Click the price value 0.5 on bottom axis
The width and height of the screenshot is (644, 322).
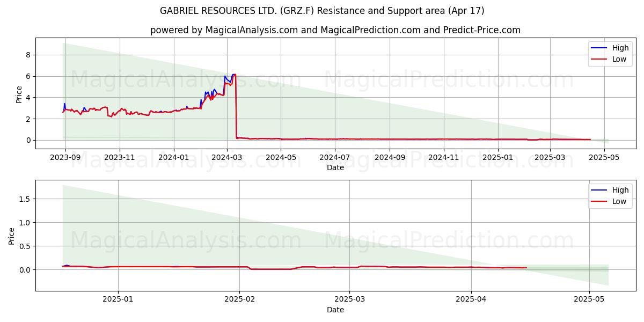click(x=26, y=246)
